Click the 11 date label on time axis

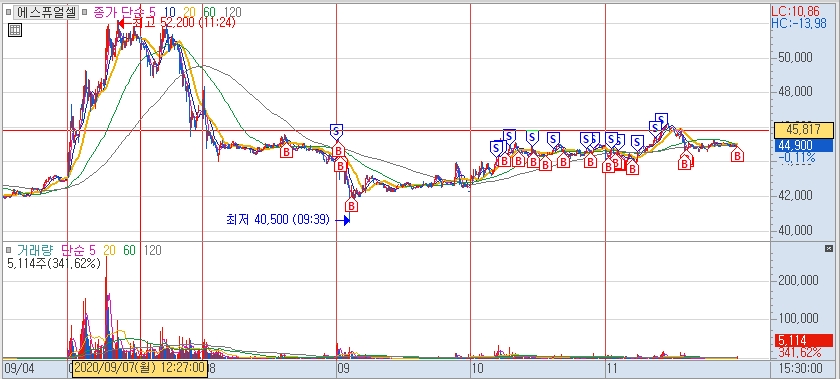click(612, 368)
